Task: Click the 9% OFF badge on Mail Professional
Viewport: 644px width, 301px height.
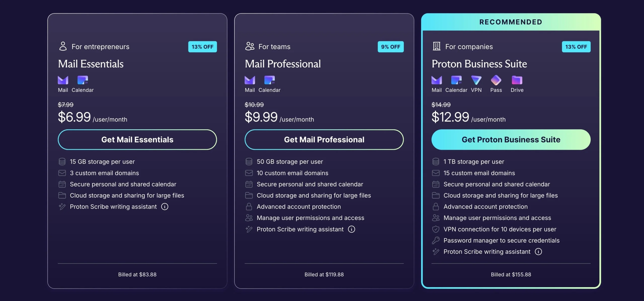Action: 390,46
